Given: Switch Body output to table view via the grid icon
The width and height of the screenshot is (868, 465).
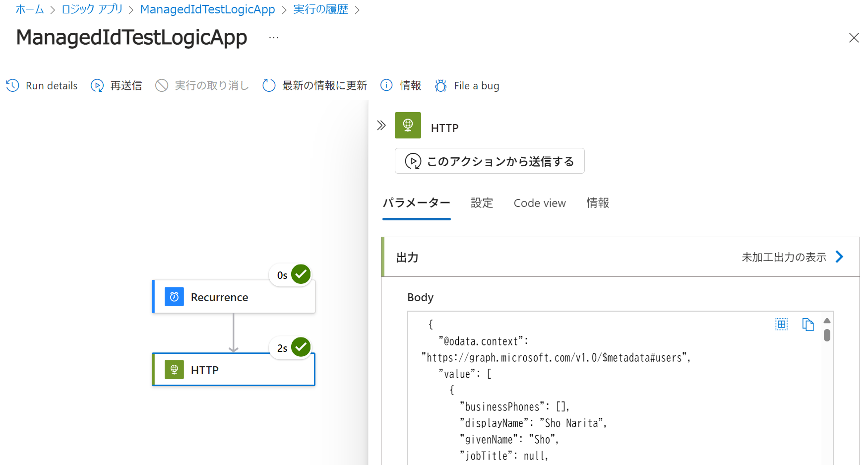Looking at the screenshot, I should tap(782, 324).
